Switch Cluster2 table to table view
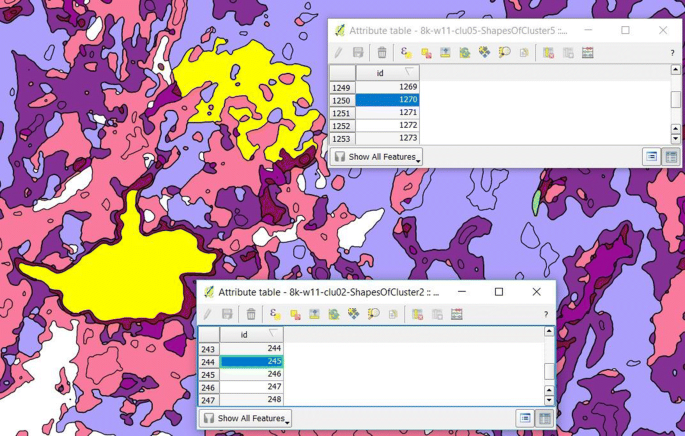The height and width of the screenshot is (436, 685). tap(544, 418)
